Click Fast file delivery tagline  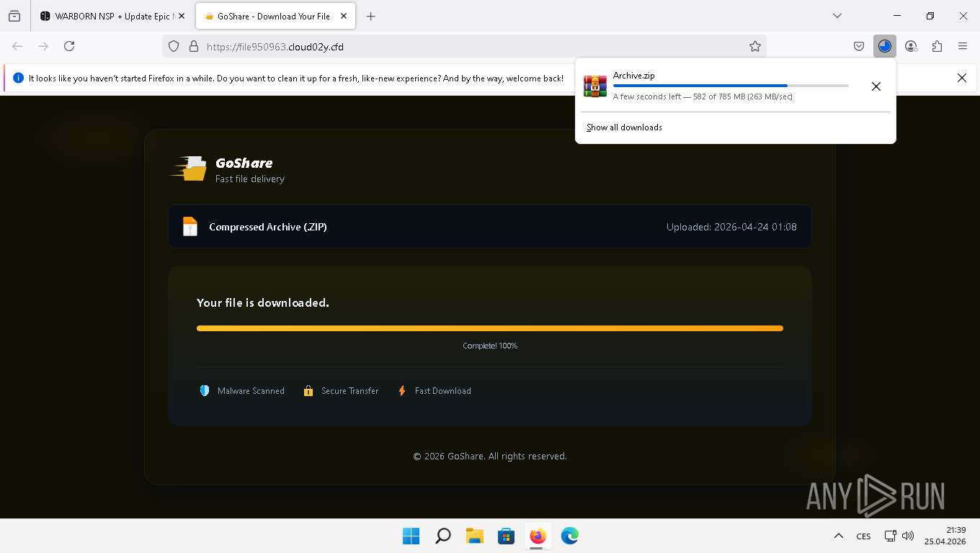click(250, 179)
